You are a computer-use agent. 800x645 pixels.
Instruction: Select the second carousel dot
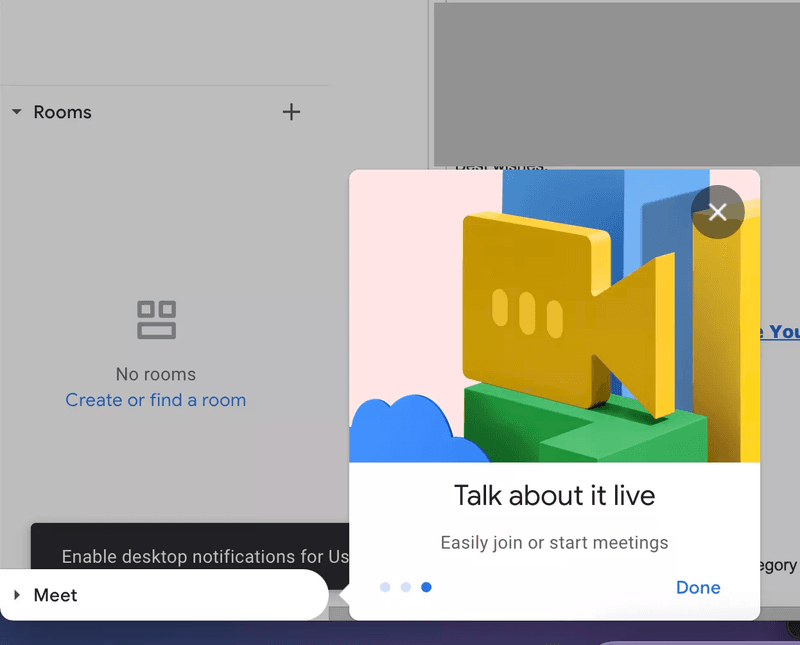point(405,587)
